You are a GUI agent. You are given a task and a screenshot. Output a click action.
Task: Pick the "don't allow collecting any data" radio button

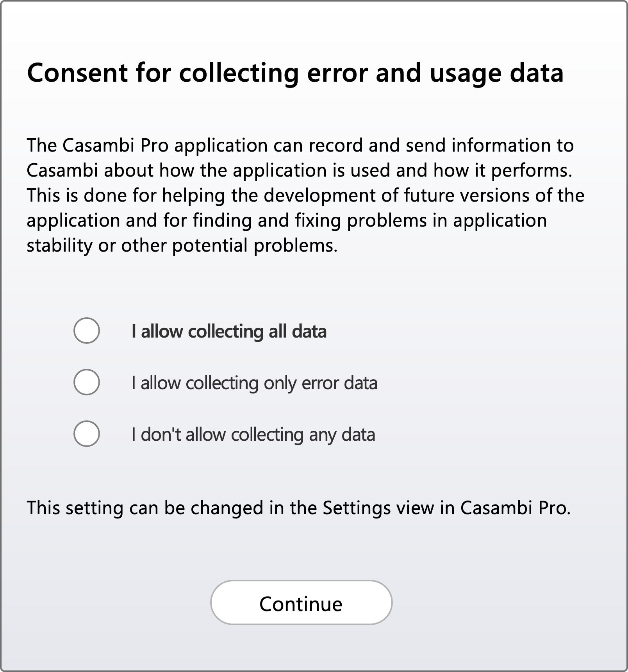tap(87, 434)
